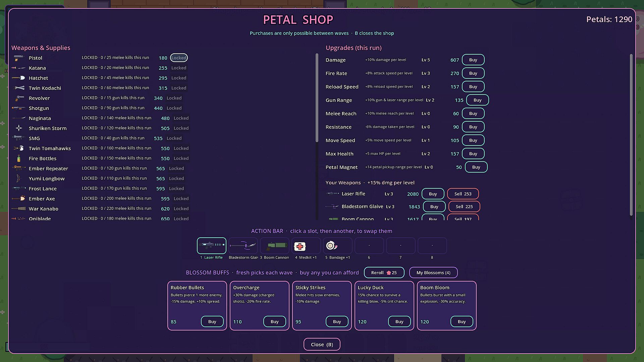This screenshot has height=362, width=644.
Task: Click Laser Rifle icon in Your Weapons
Action: pos(333,194)
